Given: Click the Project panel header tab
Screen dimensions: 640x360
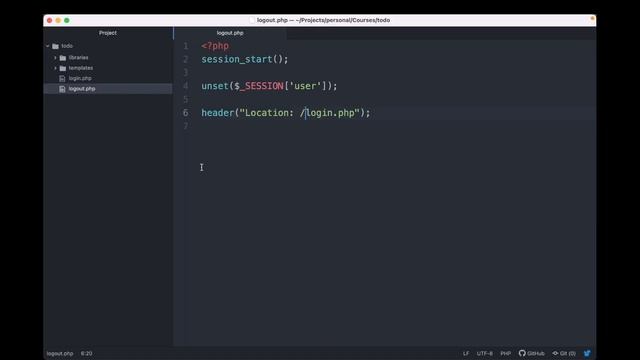Looking at the screenshot, I should [108, 33].
